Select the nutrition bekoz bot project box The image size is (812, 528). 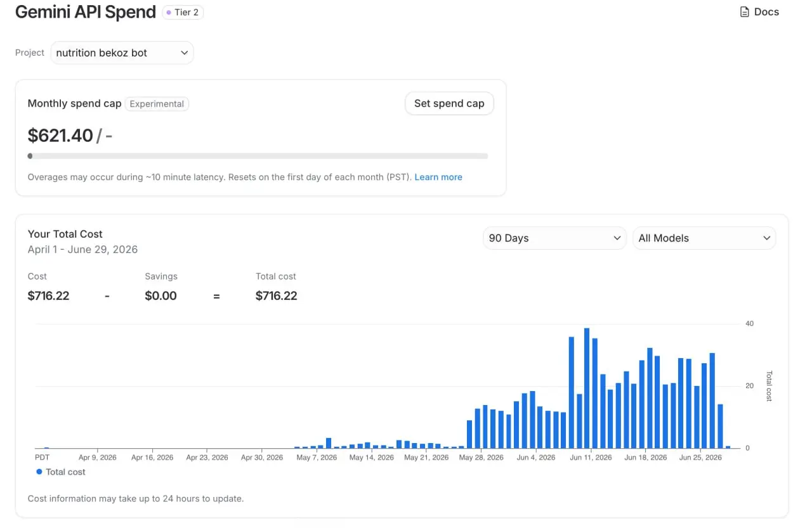[x=122, y=53]
